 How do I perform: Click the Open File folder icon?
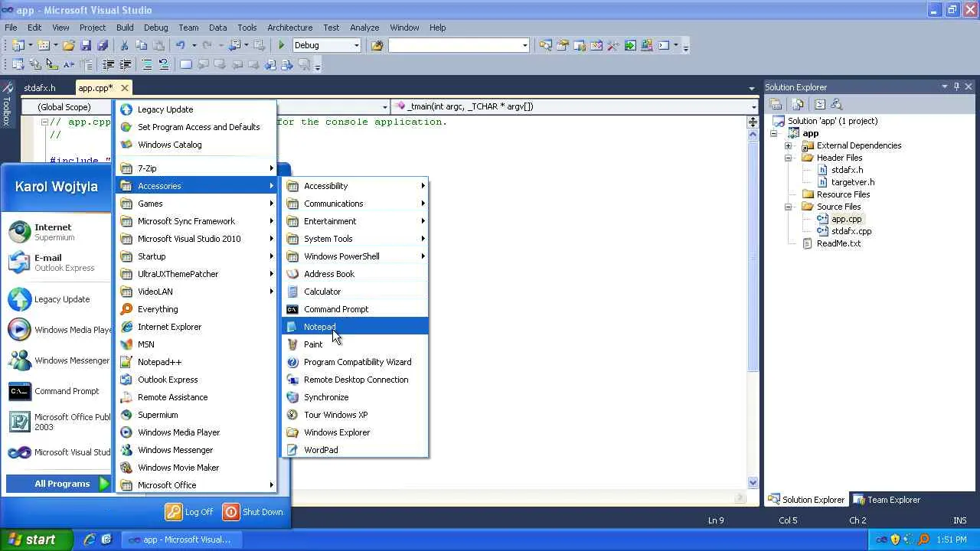(69, 45)
